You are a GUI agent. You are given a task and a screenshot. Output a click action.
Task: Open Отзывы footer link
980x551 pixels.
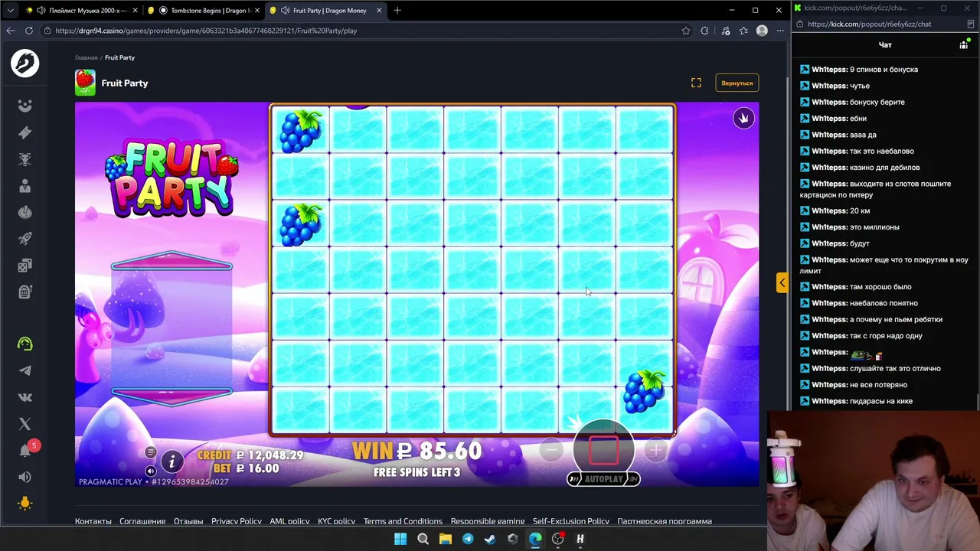click(x=188, y=521)
